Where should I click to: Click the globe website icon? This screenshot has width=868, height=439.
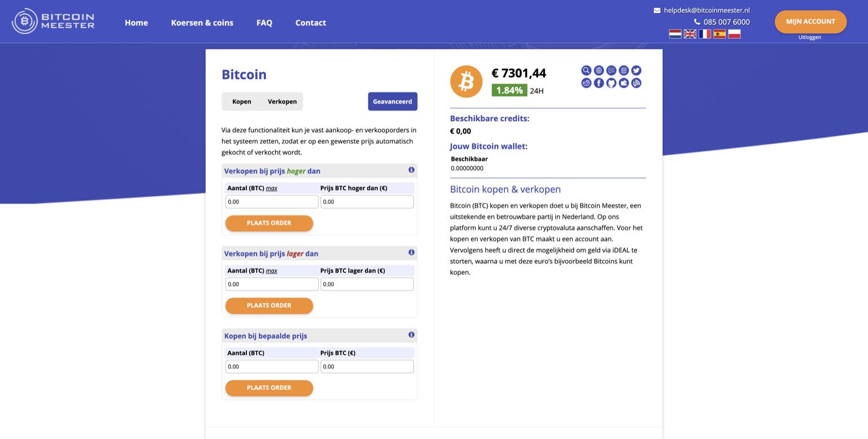(x=599, y=71)
